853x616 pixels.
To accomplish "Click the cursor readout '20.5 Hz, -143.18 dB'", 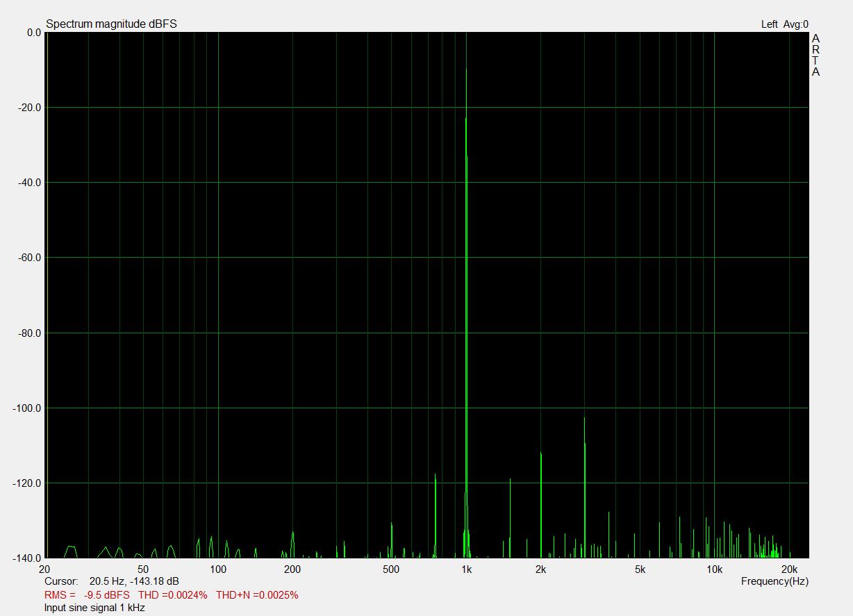I will point(134,581).
